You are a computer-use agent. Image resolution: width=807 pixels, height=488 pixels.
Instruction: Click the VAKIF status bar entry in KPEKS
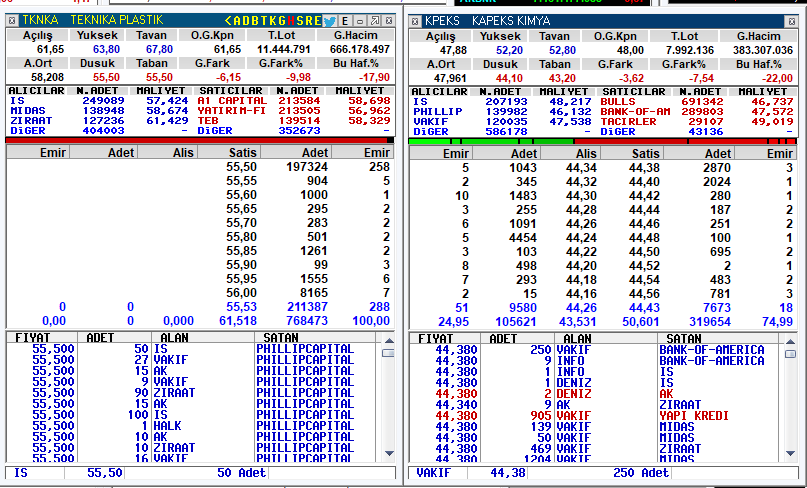(433, 473)
